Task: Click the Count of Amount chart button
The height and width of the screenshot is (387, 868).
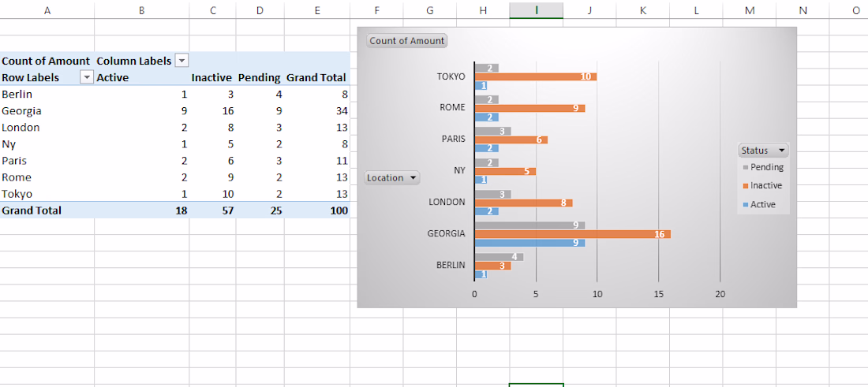Action: click(407, 41)
